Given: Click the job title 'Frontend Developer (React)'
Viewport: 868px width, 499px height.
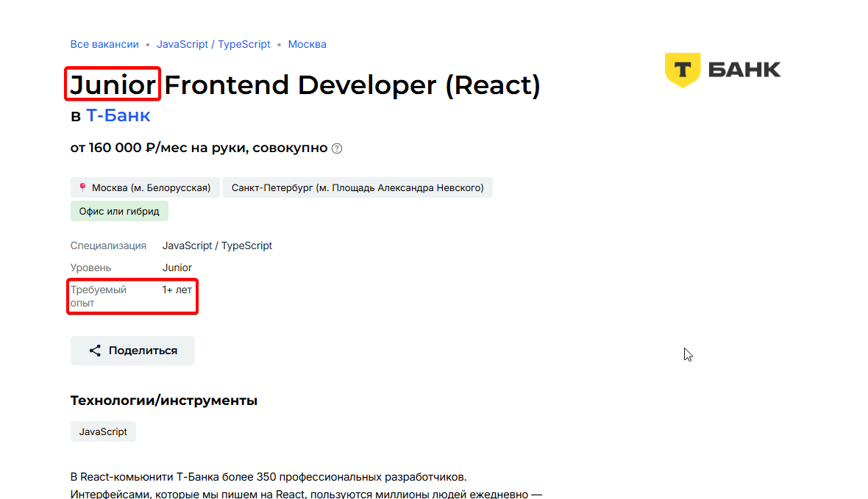Looking at the screenshot, I should pyautogui.click(x=352, y=85).
